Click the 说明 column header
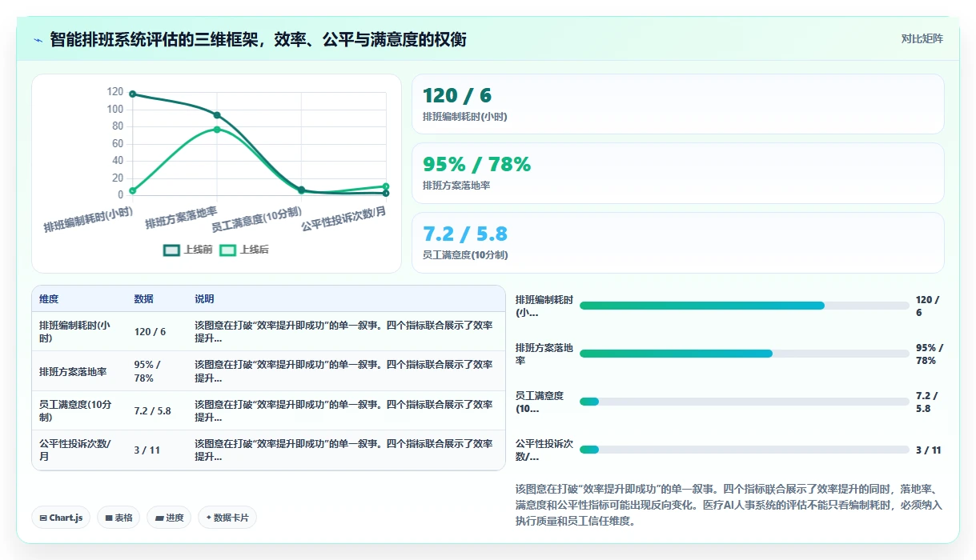This screenshot has height=560, width=976. [204, 299]
